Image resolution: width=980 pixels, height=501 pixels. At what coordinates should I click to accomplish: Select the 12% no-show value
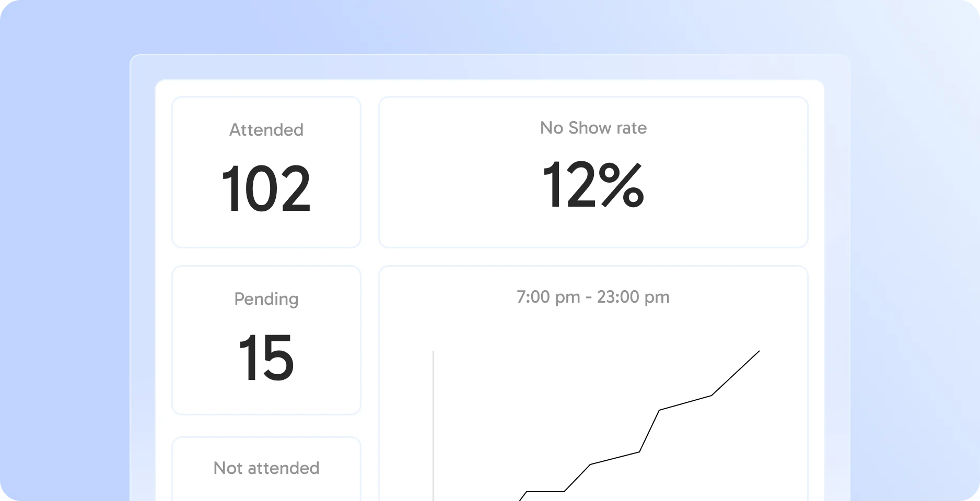[x=593, y=185]
